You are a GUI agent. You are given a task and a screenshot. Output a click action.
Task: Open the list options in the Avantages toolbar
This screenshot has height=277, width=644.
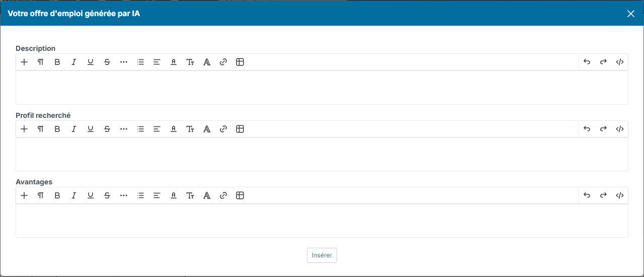tap(140, 195)
